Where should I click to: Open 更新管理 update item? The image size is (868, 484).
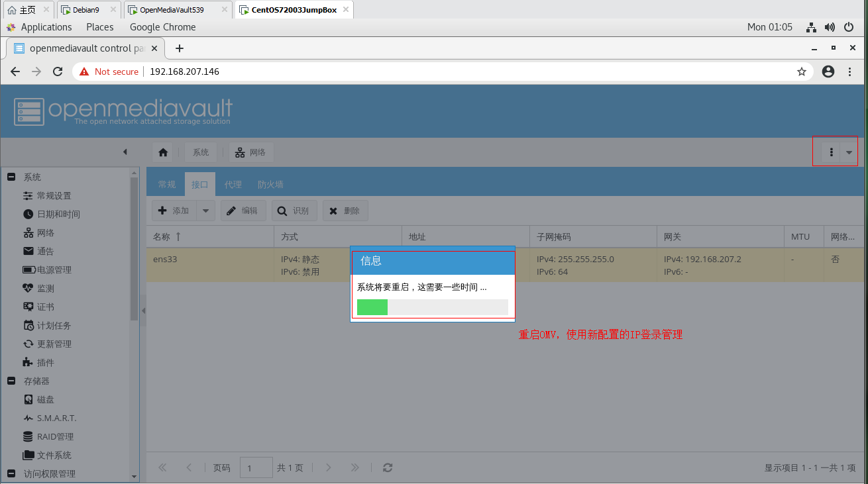(x=46, y=344)
